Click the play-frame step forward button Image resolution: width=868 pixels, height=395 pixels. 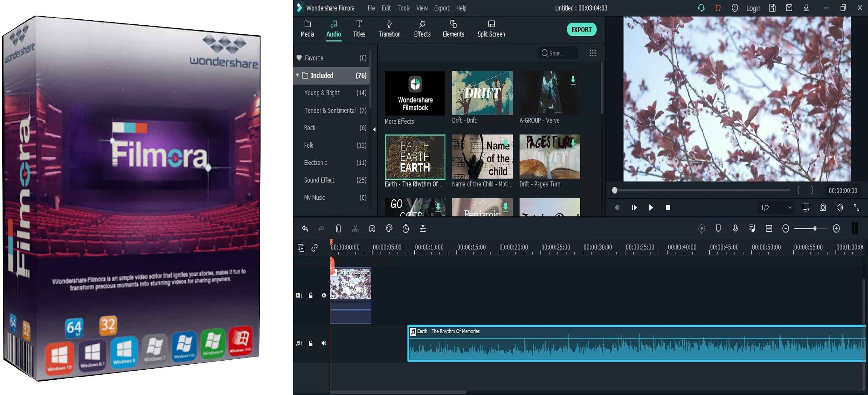click(634, 208)
